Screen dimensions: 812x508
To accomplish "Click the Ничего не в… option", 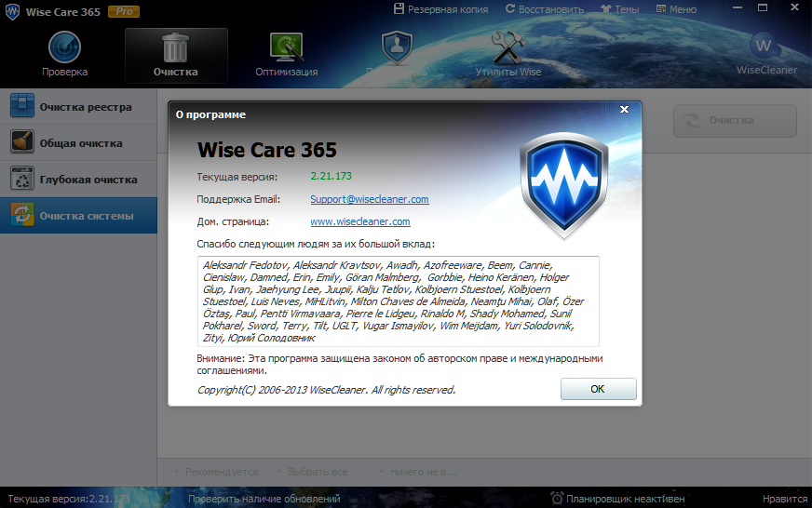I will [423, 472].
